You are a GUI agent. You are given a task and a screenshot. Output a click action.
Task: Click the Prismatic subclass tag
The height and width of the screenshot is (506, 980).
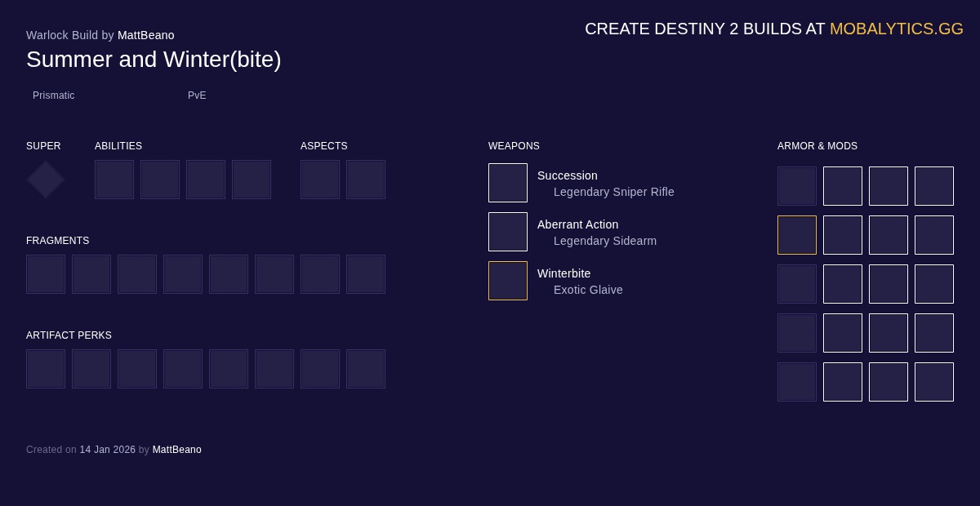tap(54, 95)
